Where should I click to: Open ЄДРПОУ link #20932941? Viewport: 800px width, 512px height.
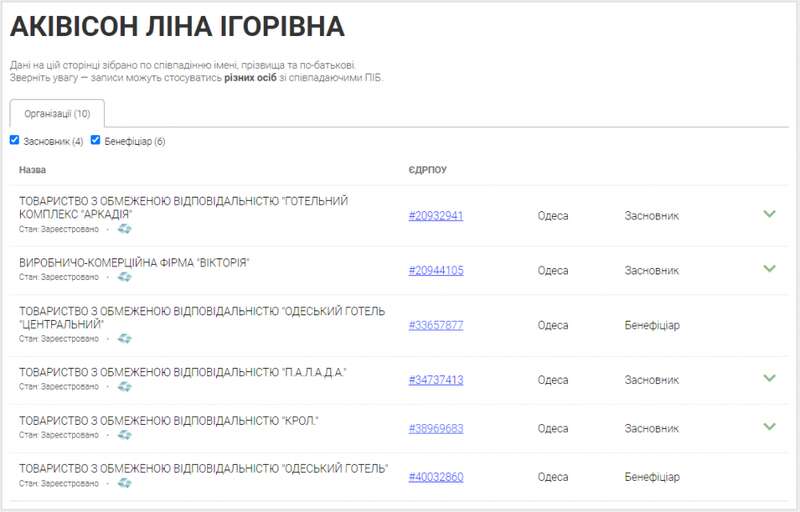[x=436, y=215]
